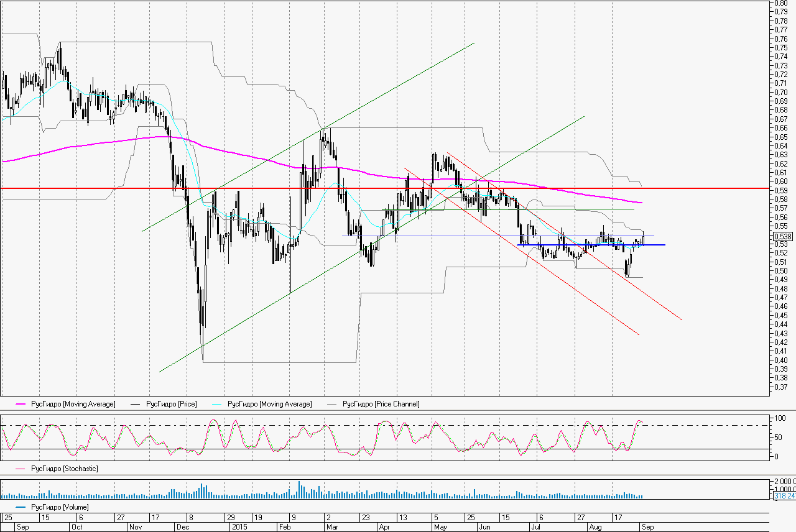The width and height of the screenshot is (796, 532).
Task: Select the РусГидро [Price Channel] legend entry
Action: [x=381, y=405]
